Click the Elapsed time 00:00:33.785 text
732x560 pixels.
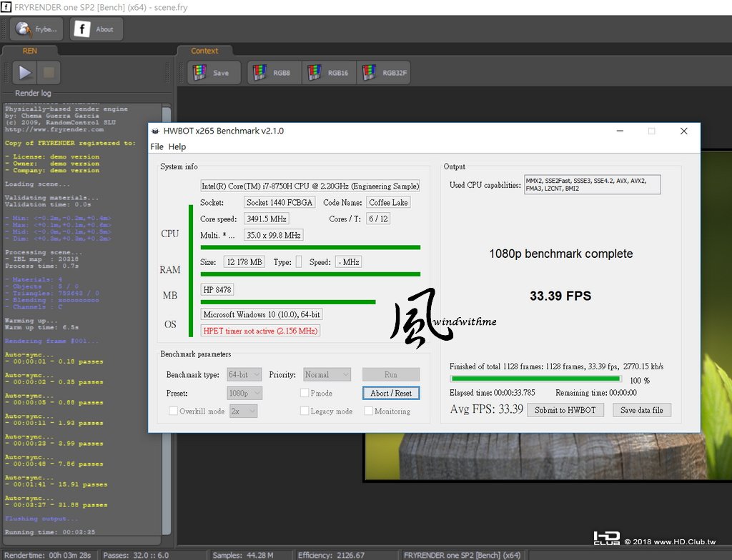pyautogui.click(x=493, y=393)
